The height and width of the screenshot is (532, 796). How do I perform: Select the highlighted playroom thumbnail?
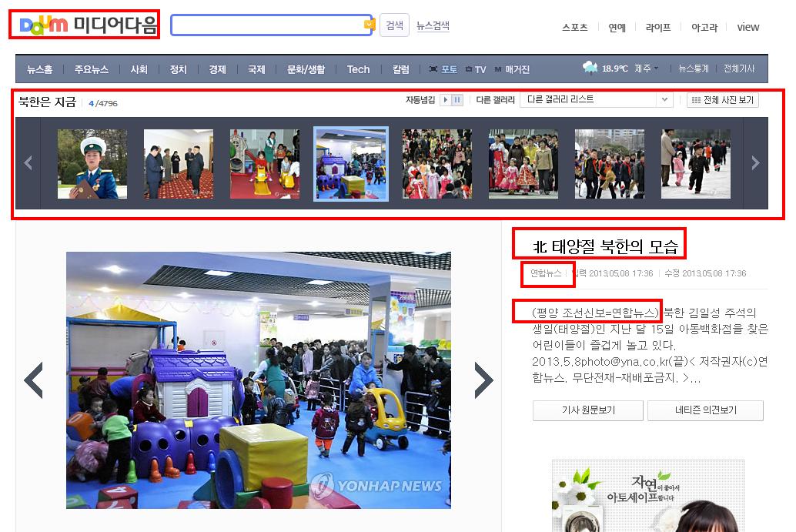pos(351,164)
